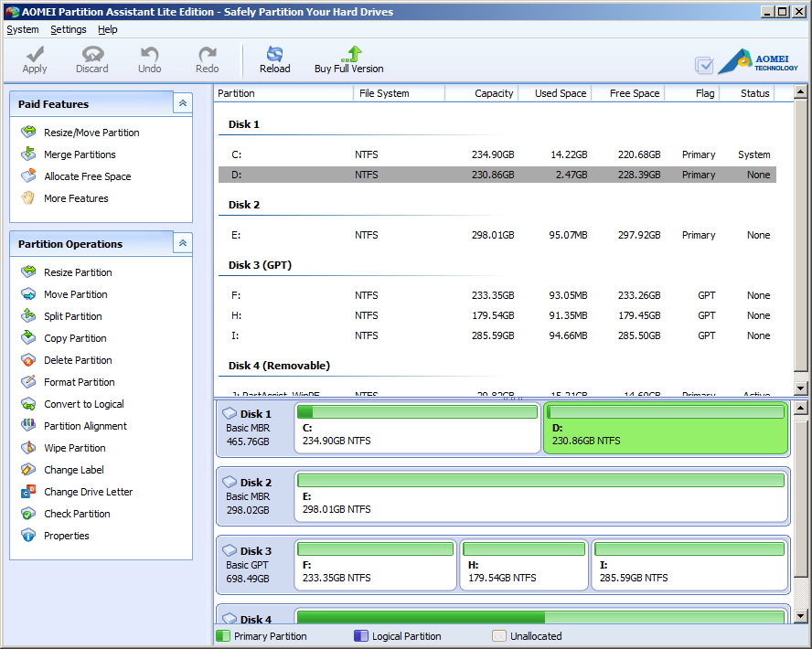This screenshot has height=649, width=812.
Task: Click the Check Partition icon
Action: (28, 514)
